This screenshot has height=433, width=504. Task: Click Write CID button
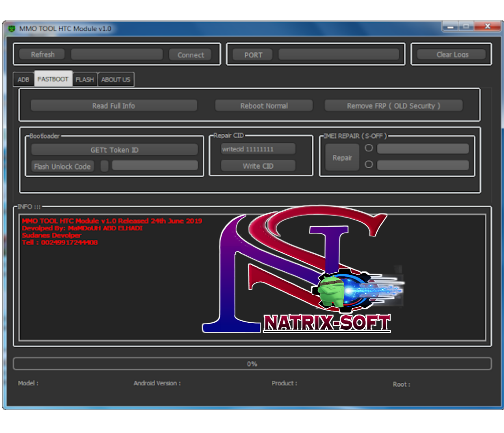point(258,166)
